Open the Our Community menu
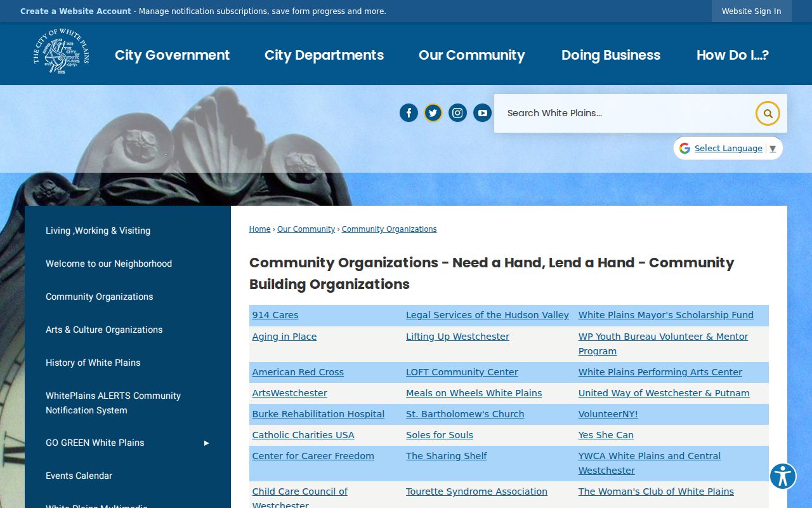The height and width of the screenshot is (508, 812). tap(472, 55)
